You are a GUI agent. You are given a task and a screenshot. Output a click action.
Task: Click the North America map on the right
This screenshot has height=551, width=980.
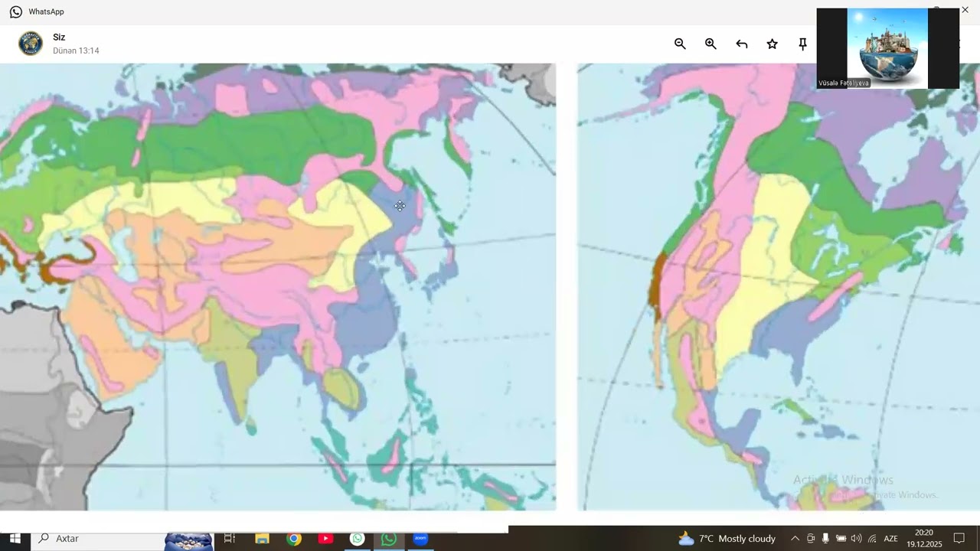[778, 287]
